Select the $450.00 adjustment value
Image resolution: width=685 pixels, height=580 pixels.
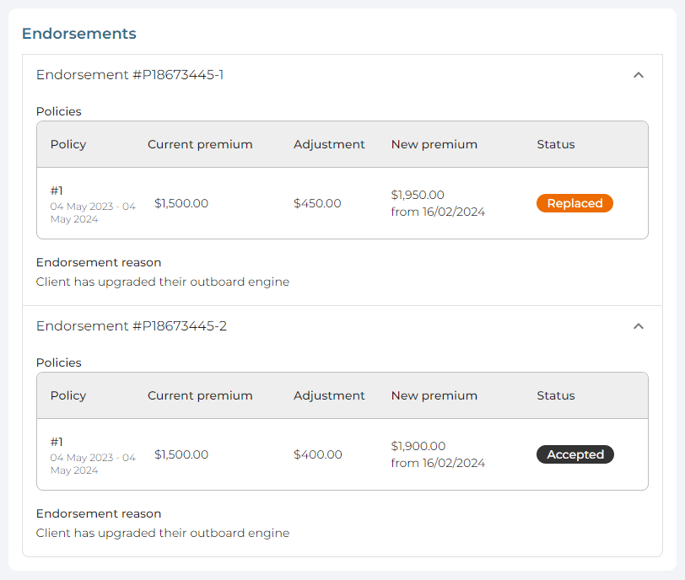pyautogui.click(x=317, y=203)
